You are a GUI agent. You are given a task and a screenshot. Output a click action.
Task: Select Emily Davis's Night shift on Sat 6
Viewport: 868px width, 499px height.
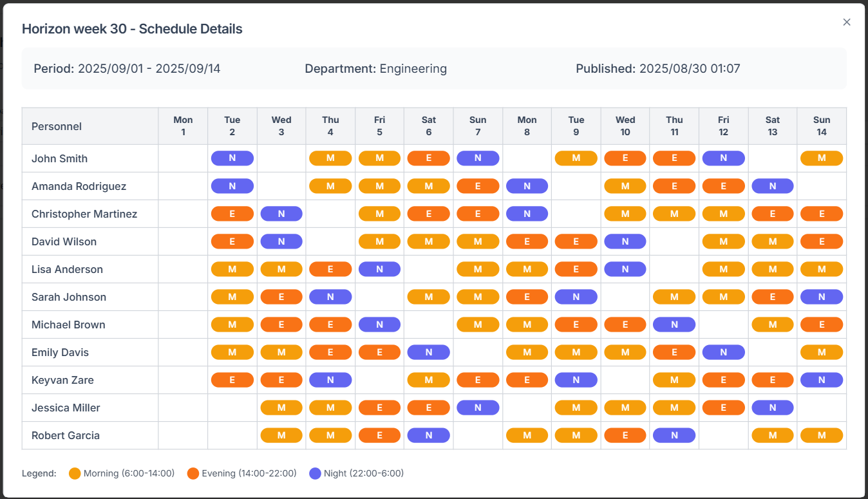pos(429,352)
